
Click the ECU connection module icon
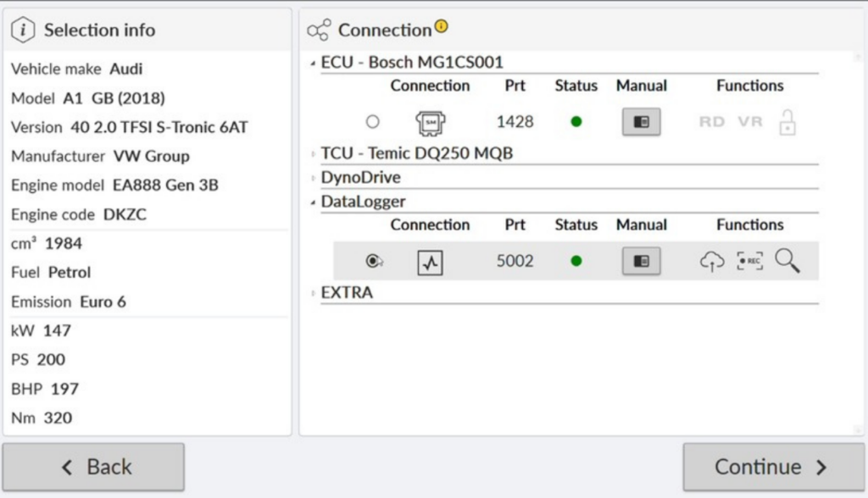click(x=430, y=123)
